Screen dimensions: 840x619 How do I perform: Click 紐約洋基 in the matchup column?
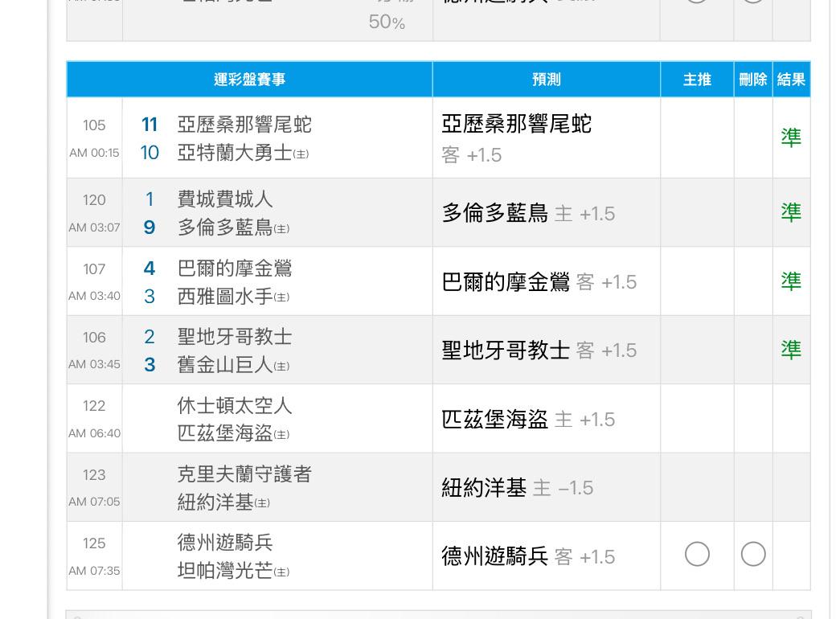click(x=215, y=502)
